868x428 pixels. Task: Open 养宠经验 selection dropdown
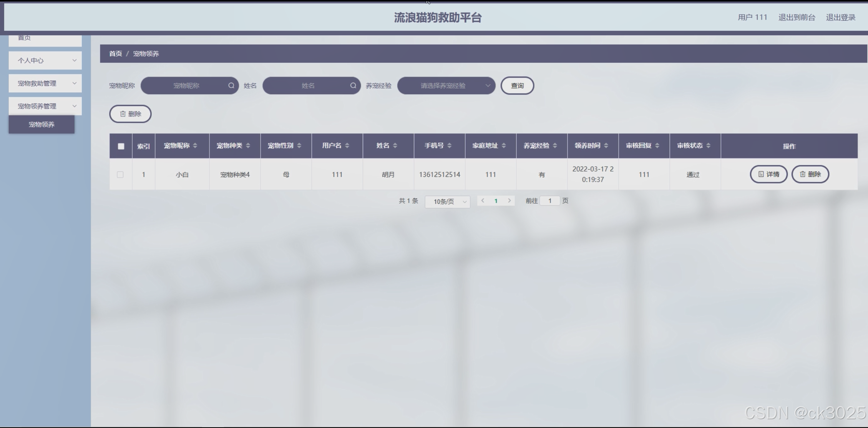point(446,85)
